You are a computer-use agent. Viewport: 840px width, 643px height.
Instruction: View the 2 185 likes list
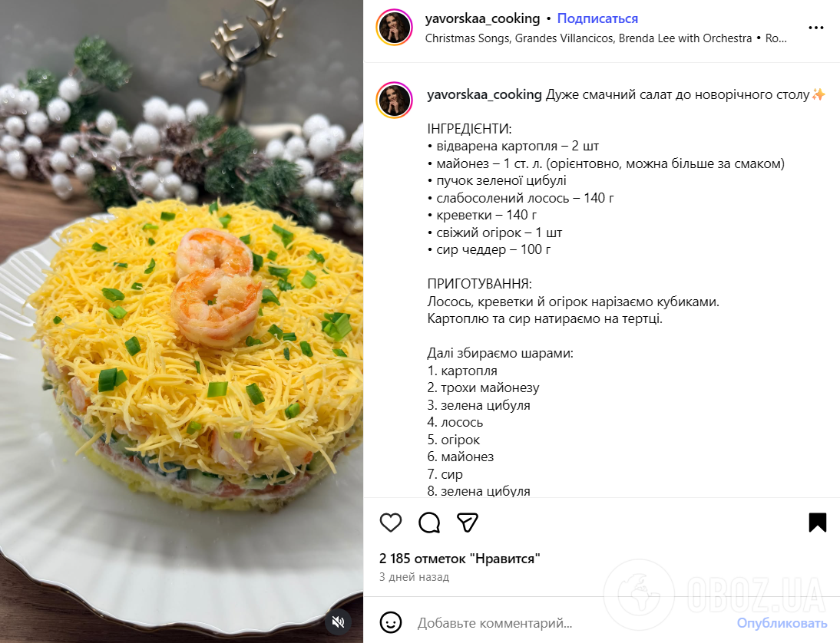pyautogui.click(x=460, y=559)
